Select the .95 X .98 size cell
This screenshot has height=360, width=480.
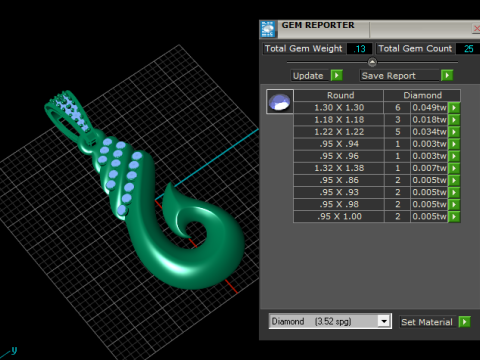(x=339, y=204)
